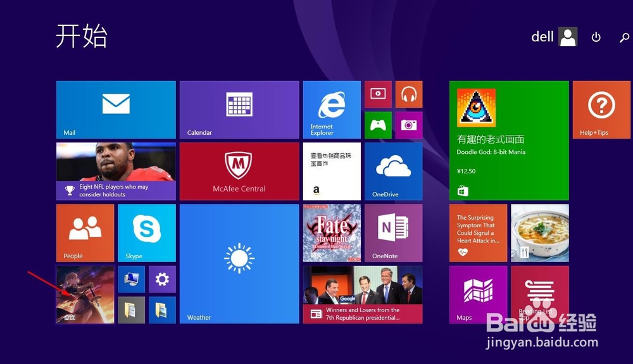Launch Internet Explorer tile
Image resolution: width=633 pixels, height=364 pixels.
pyautogui.click(x=332, y=110)
